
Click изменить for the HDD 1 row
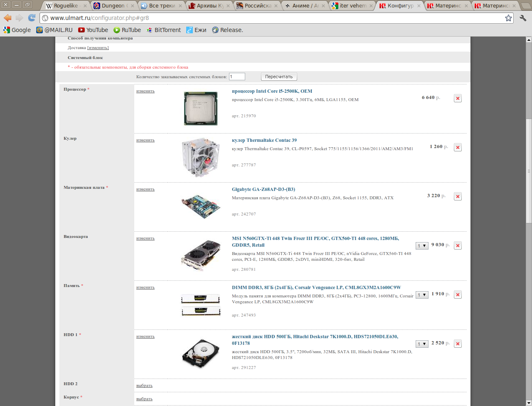[x=145, y=337]
